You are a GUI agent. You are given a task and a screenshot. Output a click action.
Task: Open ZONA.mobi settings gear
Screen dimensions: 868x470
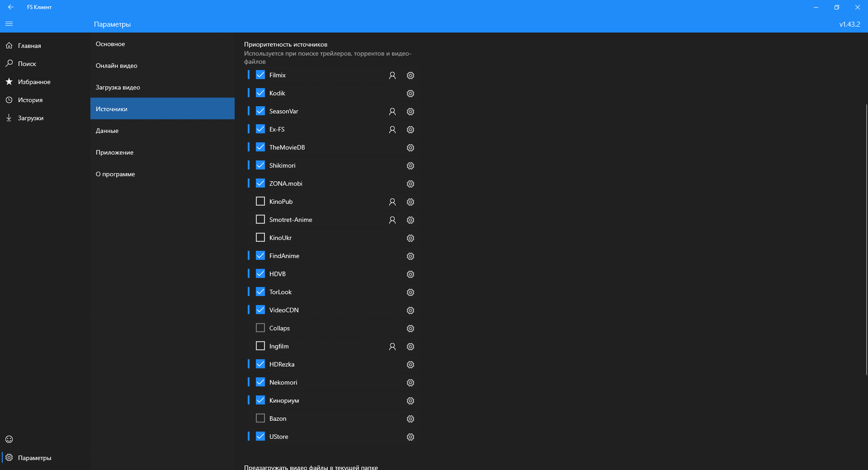click(x=410, y=184)
